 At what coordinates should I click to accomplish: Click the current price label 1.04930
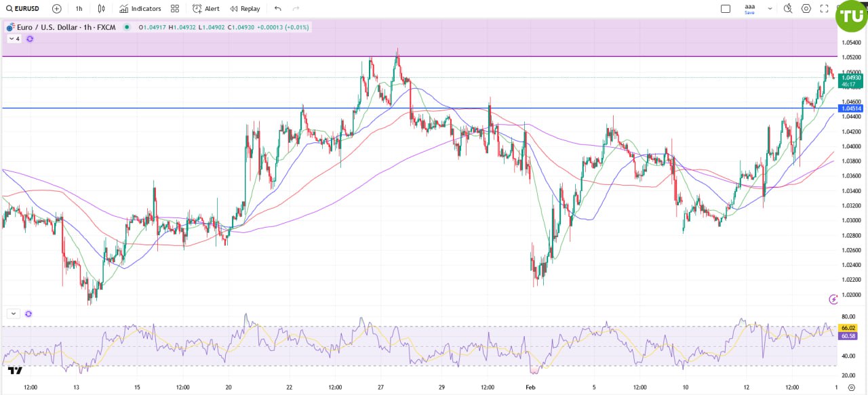click(x=850, y=78)
